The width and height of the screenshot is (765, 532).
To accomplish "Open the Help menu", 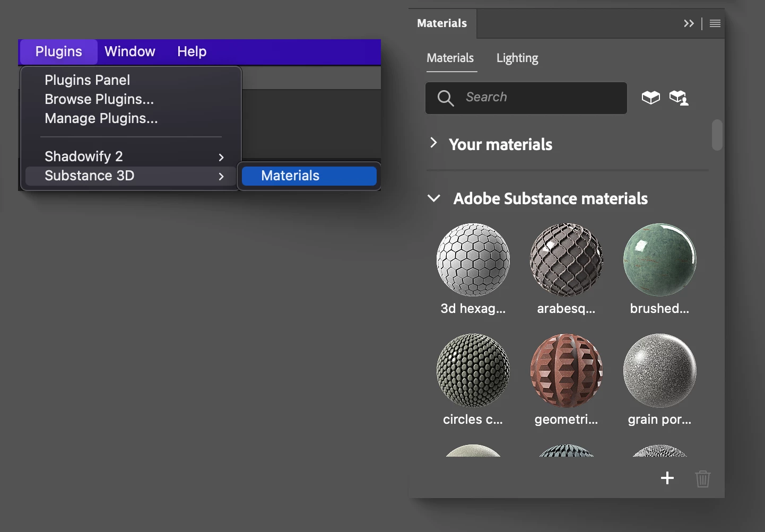I will (x=192, y=51).
